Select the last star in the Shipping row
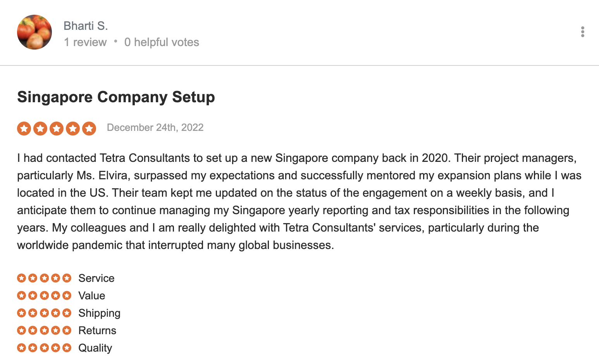 pyautogui.click(x=67, y=313)
